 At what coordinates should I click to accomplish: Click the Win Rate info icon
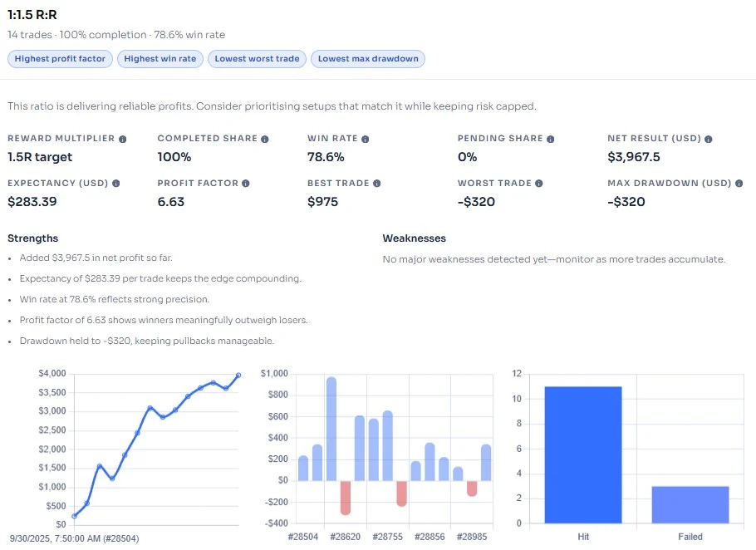click(366, 139)
